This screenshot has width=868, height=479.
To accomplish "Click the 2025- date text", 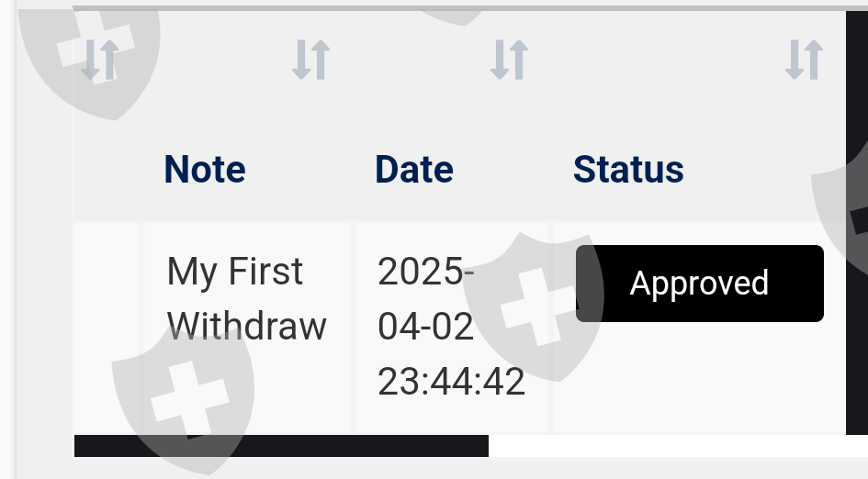I will 425,272.
